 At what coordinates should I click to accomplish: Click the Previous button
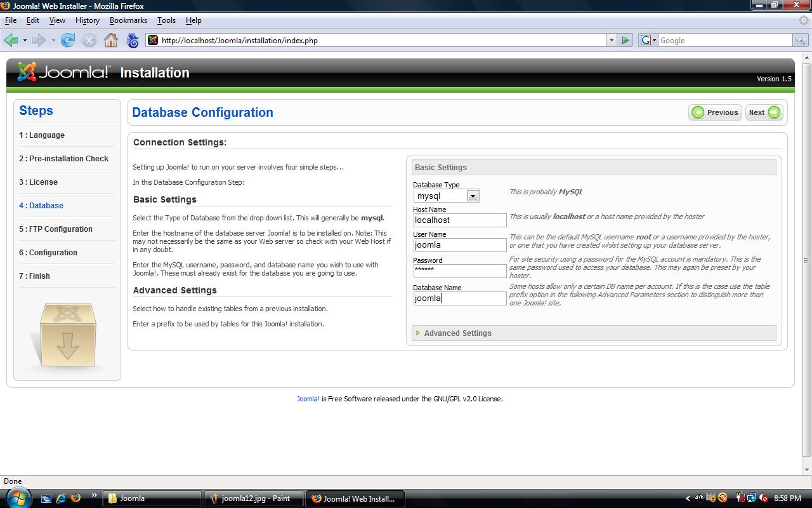coord(715,112)
